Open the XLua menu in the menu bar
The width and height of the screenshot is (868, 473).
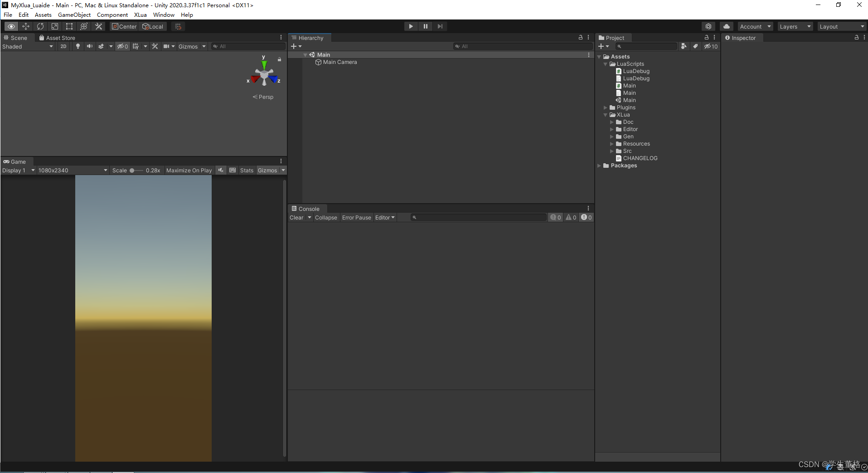(x=141, y=15)
